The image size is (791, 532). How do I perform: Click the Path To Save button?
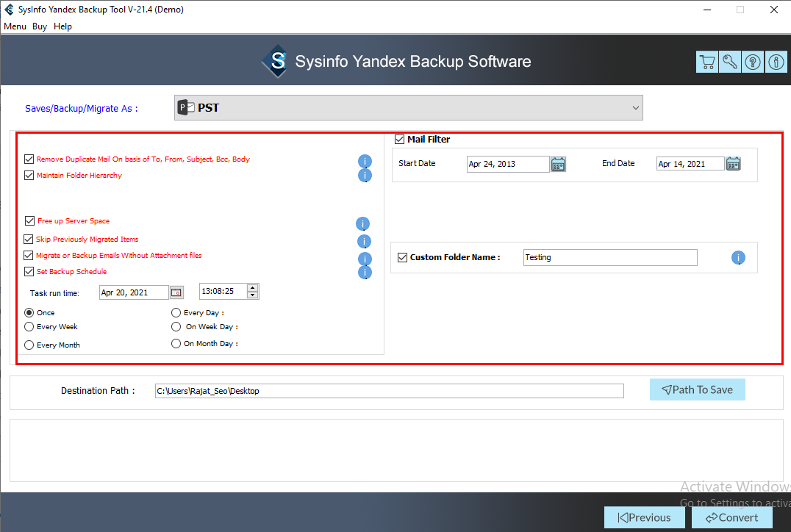pos(697,390)
